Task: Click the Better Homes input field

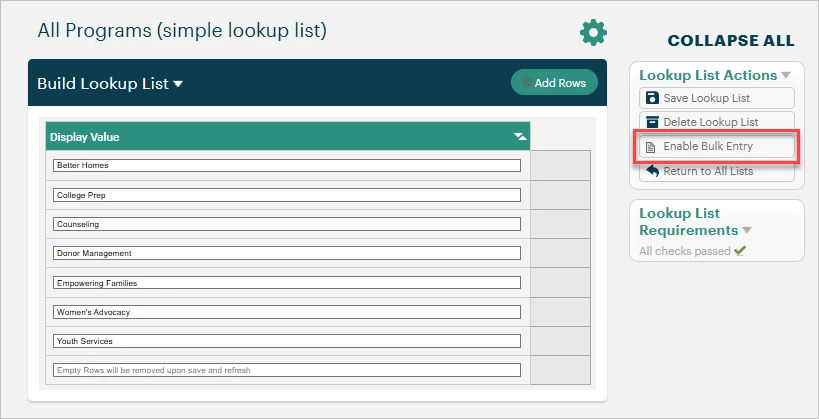Action: (x=287, y=165)
